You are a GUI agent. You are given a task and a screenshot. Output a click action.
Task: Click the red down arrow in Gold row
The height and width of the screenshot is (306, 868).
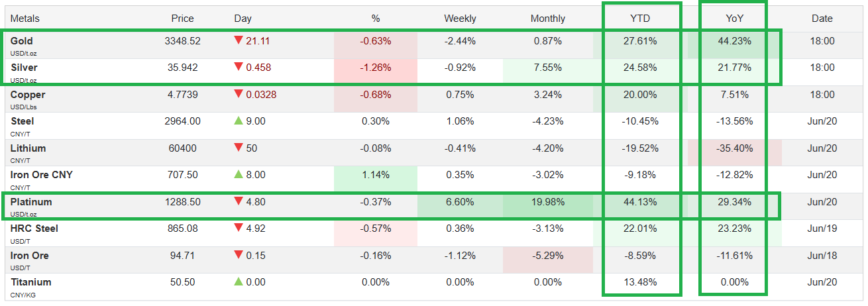[x=239, y=41]
